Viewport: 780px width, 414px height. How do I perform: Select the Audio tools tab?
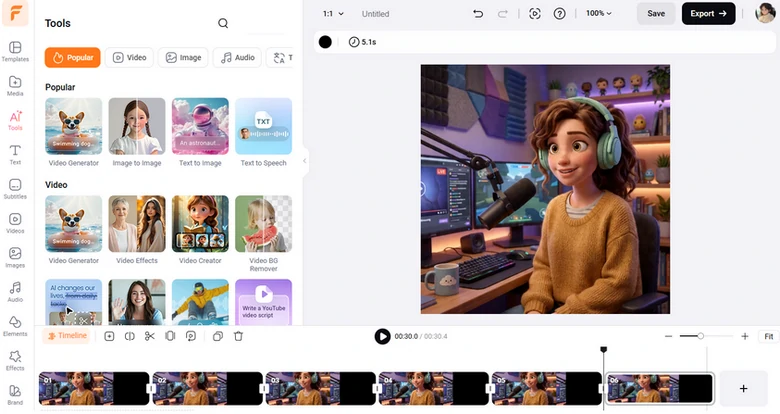238,58
